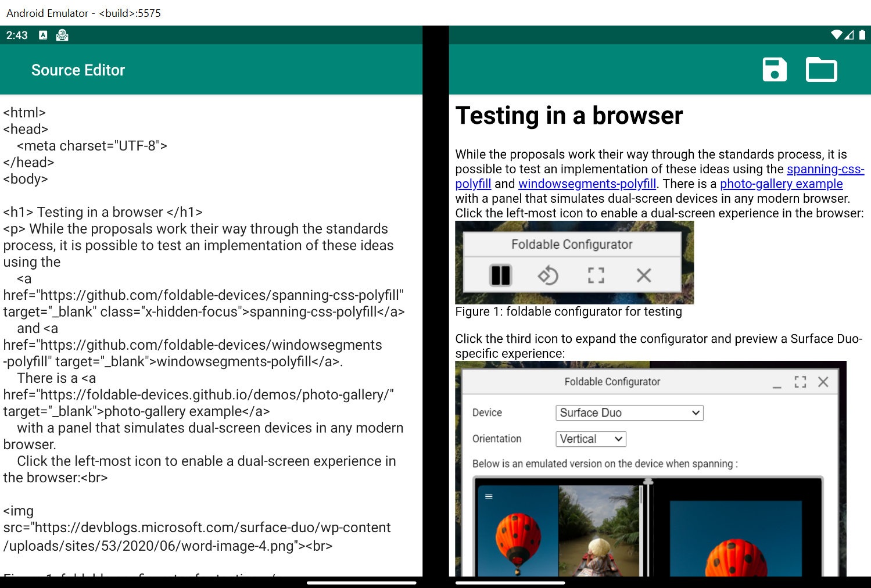Image resolution: width=871 pixels, height=588 pixels.
Task: Click the closing </head> tag line in the source
Action: (x=28, y=163)
